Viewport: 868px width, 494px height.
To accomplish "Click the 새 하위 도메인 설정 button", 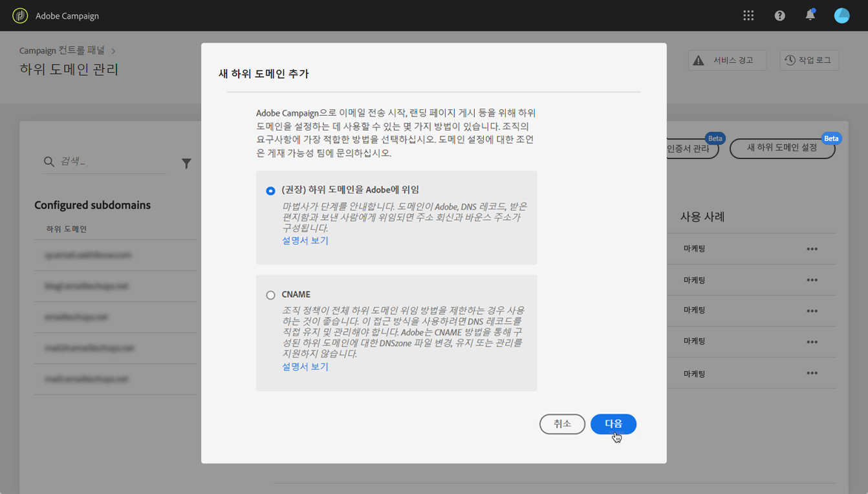I will coord(782,148).
